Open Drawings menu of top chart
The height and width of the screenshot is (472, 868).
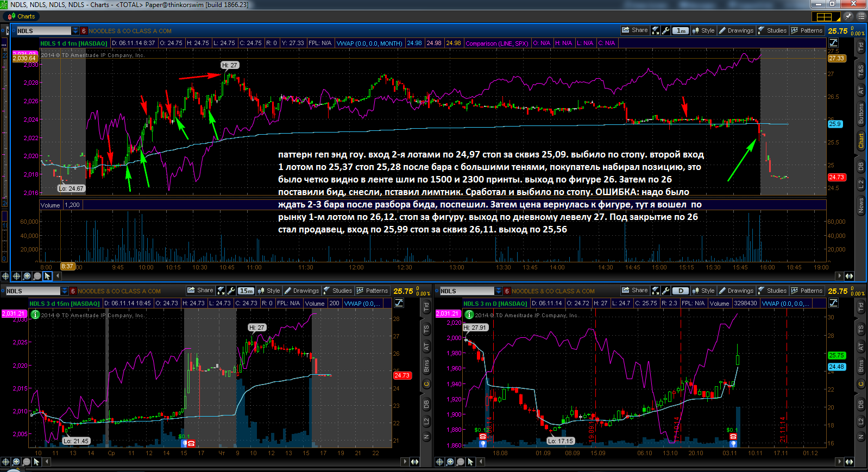pyautogui.click(x=736, y=30)
